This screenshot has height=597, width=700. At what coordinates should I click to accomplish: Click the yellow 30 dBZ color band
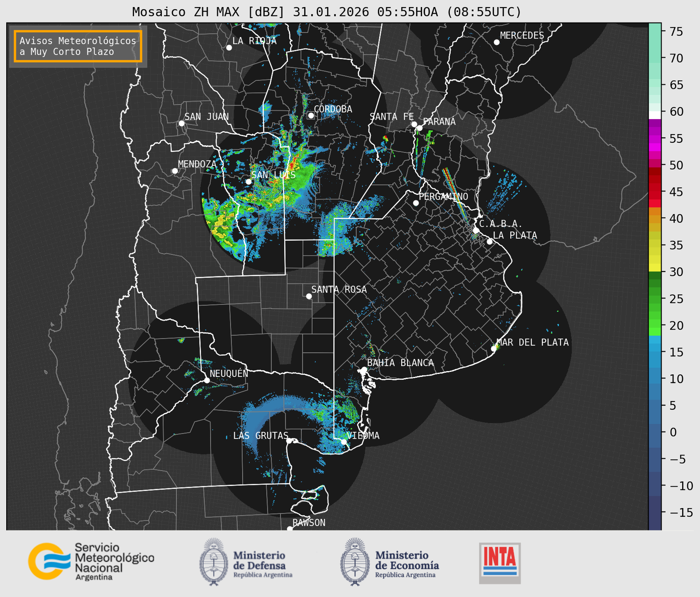[655, 268]
